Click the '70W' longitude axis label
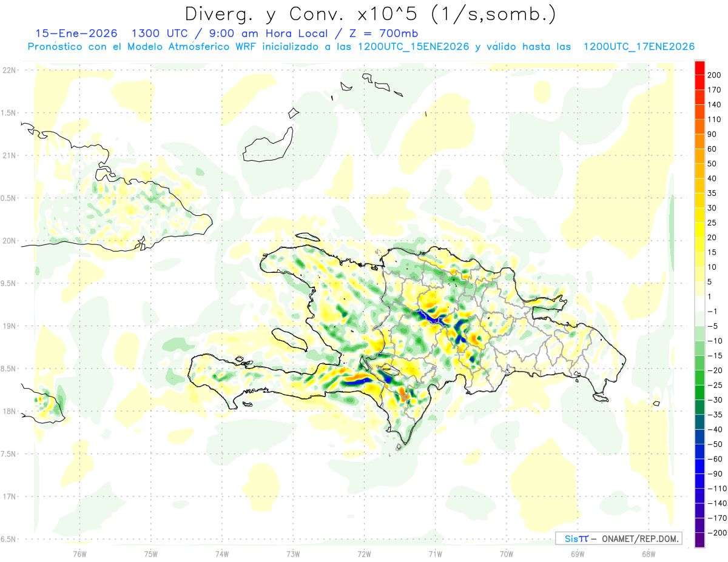 [507, 554]
